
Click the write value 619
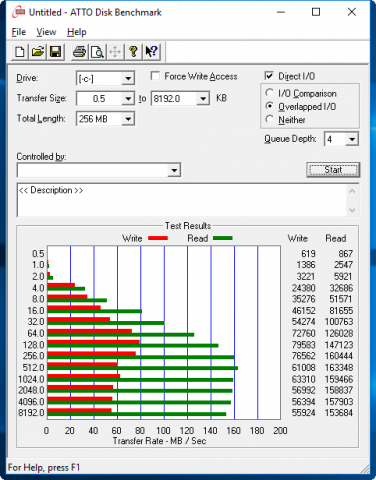308,254
